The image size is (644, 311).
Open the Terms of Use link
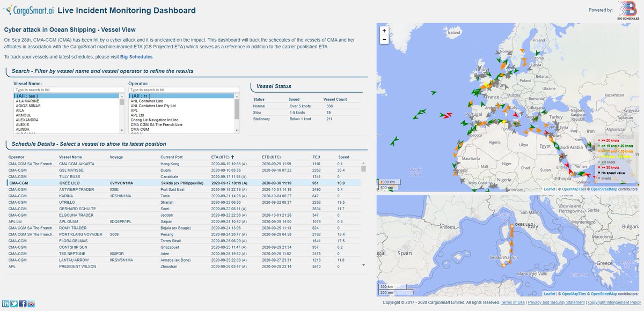click(513, 302)
